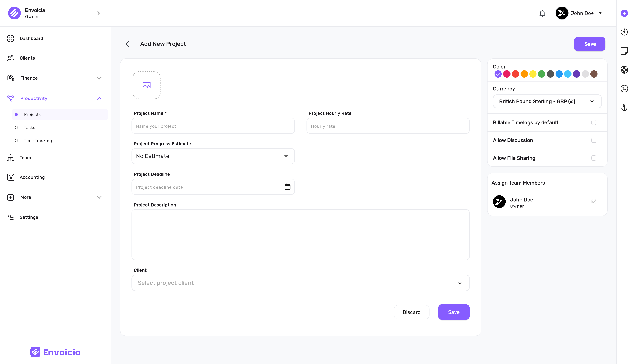The width and height of the screenshot is (632, 364).
Task: Click the Project Name input field
Action: (213, 126)
